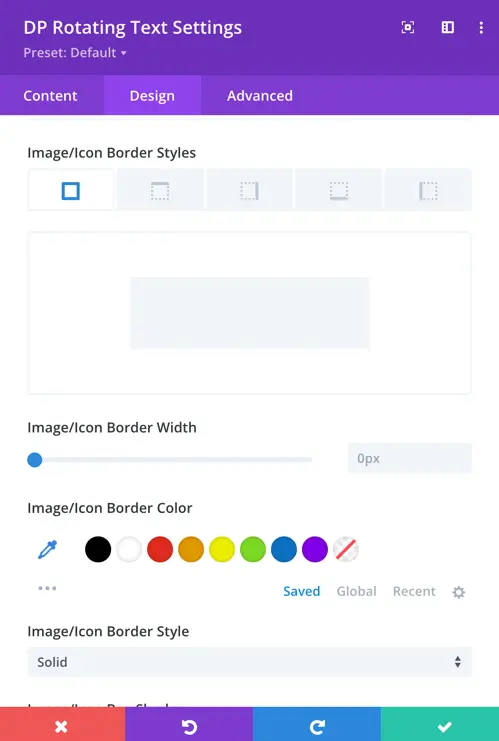The height and width of the screenshot is (741, 499).
Task: Open the color palette settings gear
Action: [458, 592]
